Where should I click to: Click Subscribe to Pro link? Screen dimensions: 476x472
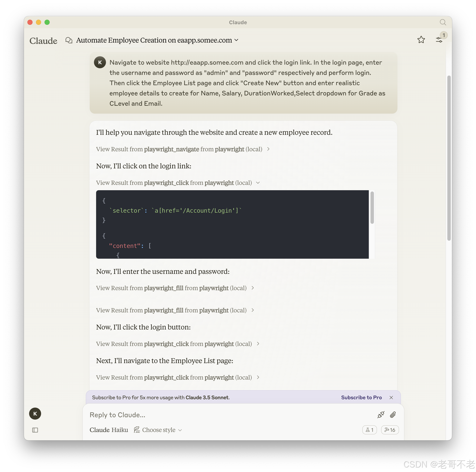[361, 397]
